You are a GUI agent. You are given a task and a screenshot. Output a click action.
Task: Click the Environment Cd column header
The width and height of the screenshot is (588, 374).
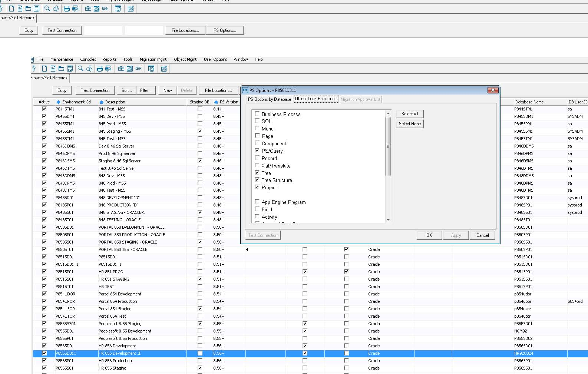point(76,102)
